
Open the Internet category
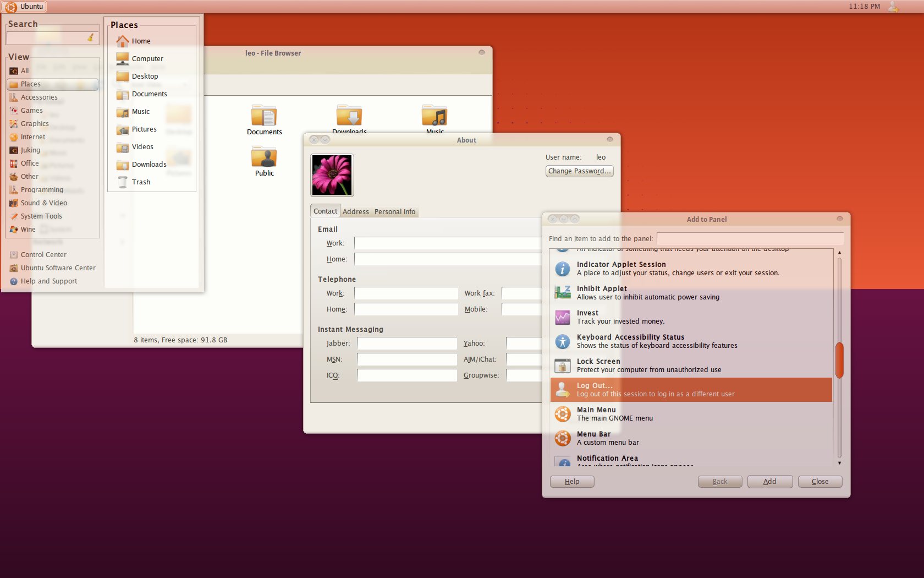point(53,137)
